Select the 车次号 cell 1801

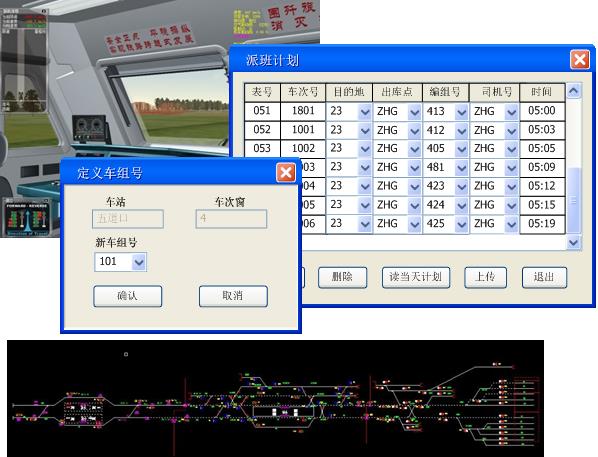303,111
